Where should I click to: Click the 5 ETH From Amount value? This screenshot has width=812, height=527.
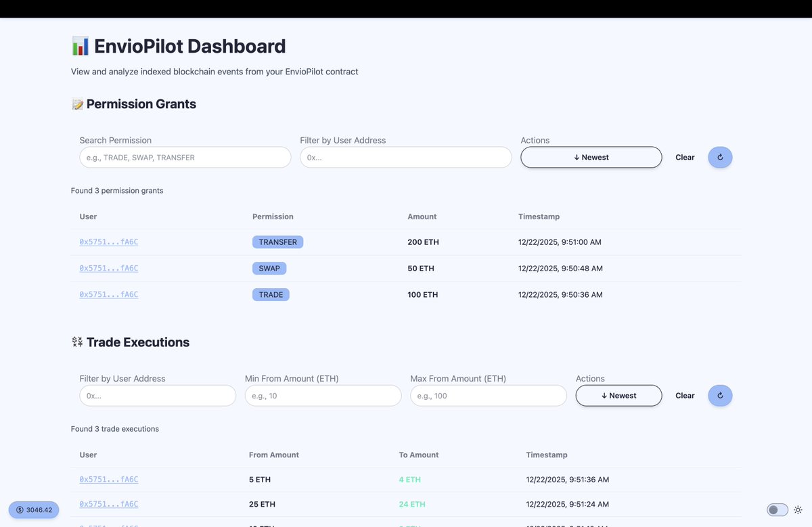(x=260, y=480)
